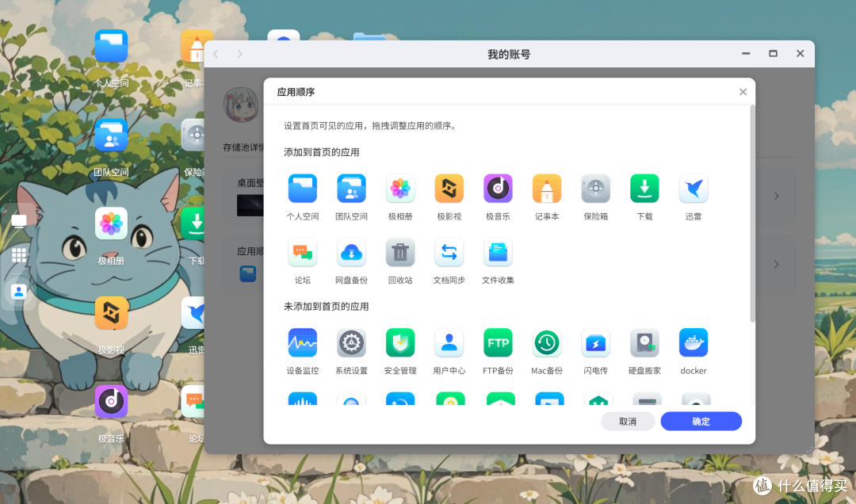Select the 文件收集 app icon
Image resolution: width=856 pixels, height=504 pixels.
[498, 252]
